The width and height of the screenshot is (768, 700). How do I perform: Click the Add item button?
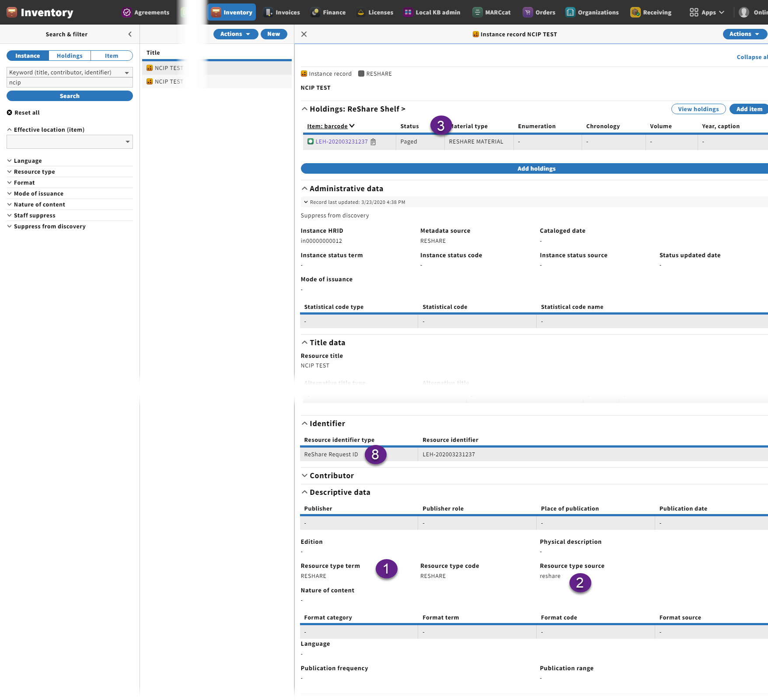click(x=749, y=109)
